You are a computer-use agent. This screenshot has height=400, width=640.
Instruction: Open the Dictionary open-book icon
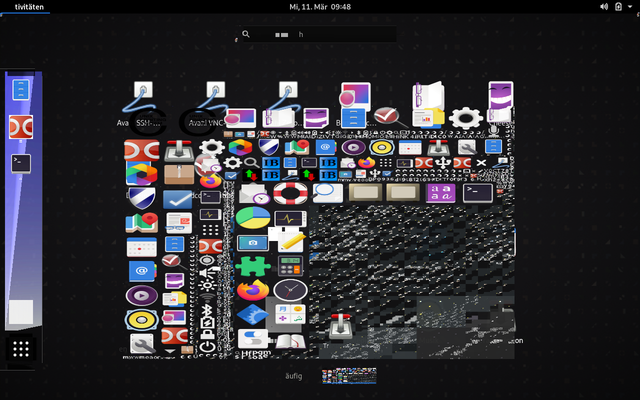coord(290,341)
